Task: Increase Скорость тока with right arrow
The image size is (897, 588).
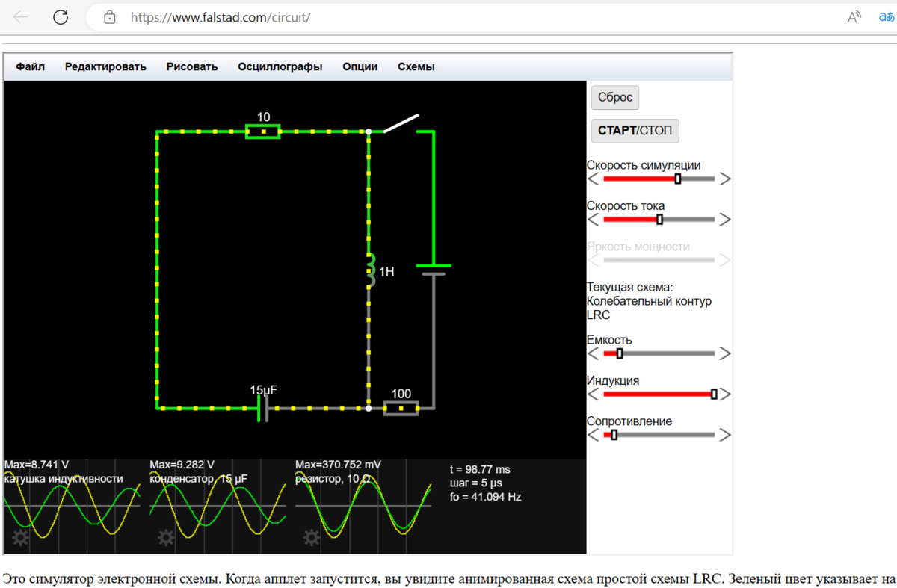Action: (724, 220)
